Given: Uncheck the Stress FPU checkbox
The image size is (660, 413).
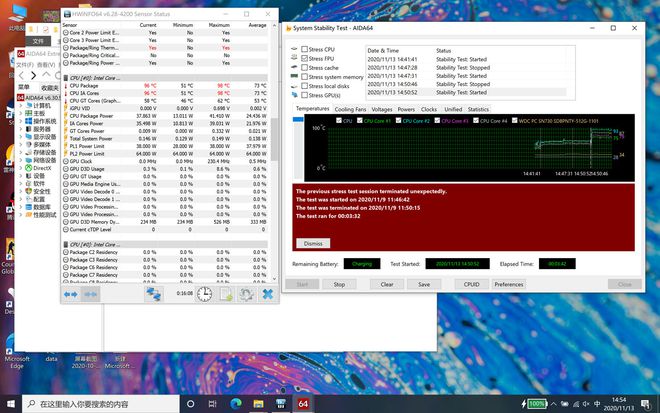Looking at the screenshot, I should (304, 59).
